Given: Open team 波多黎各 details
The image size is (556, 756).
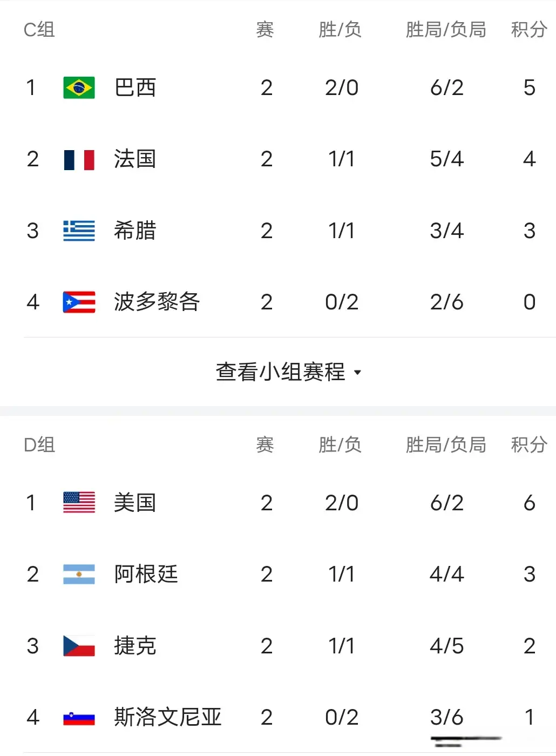Looking at the screenshot, I should 157,302.
